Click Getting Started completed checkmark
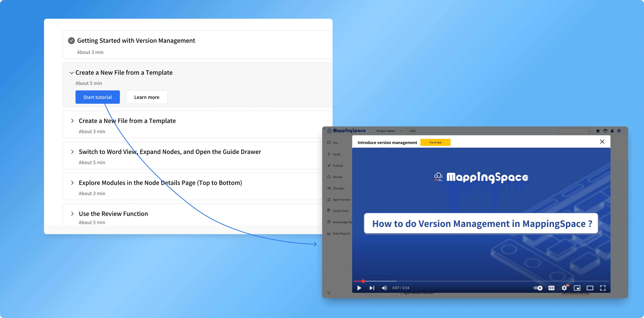 pyautogui.click(x=71, y=41)
